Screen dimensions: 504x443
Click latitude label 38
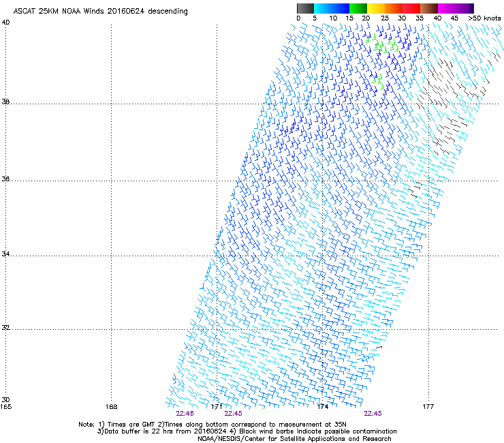[5, 102]
